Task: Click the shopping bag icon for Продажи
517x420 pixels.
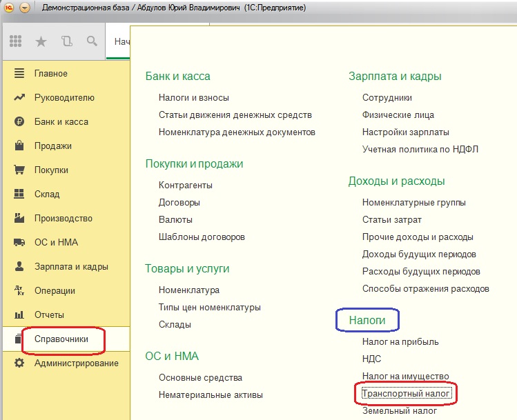Action: click(x=19, y=146)
